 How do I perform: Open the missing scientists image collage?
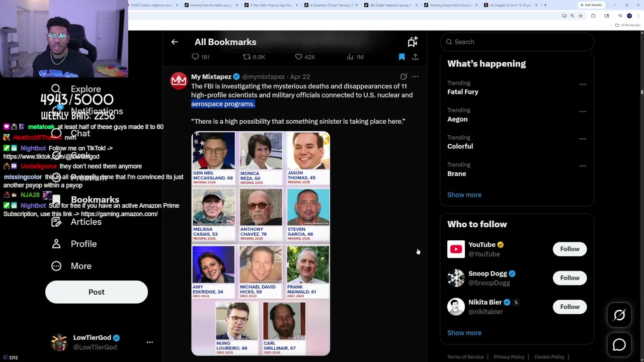point(261,244)
